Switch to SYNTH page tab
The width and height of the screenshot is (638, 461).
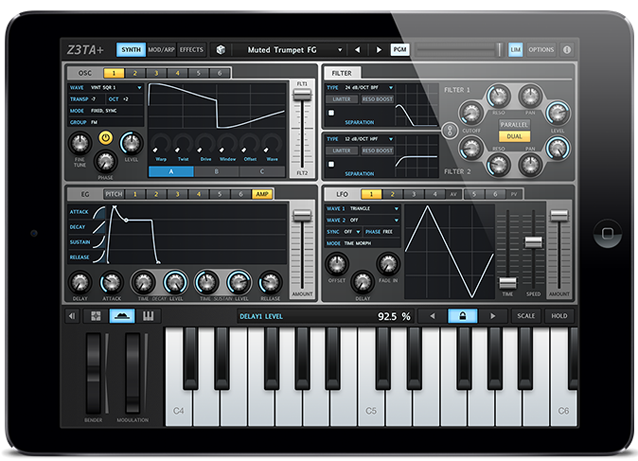tap(131, 50)
